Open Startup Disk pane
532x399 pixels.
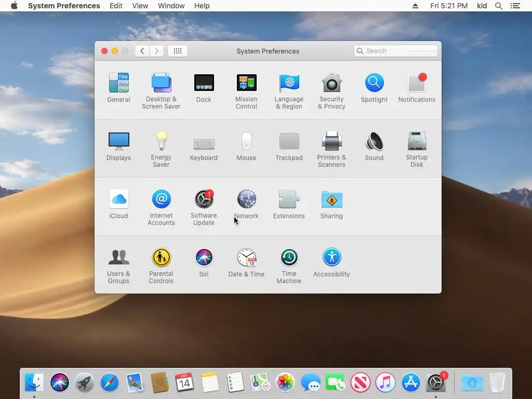[x=417, y=149]
